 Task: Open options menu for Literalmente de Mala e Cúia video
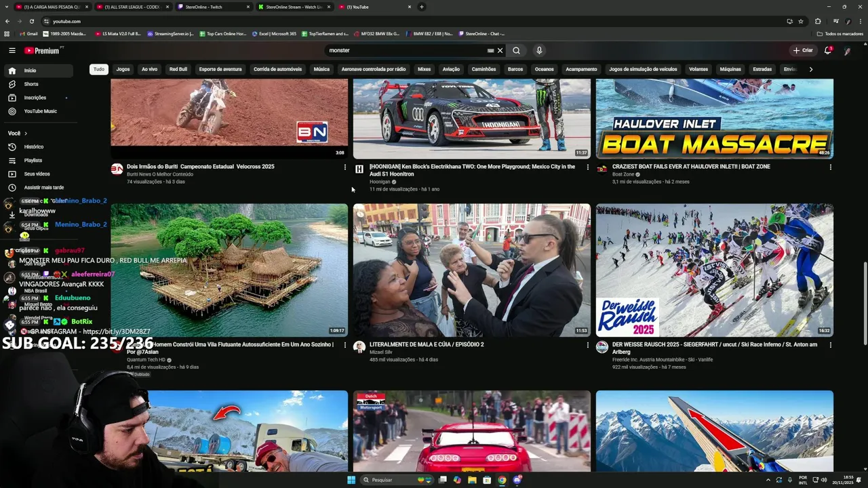[x=587, y=345]
